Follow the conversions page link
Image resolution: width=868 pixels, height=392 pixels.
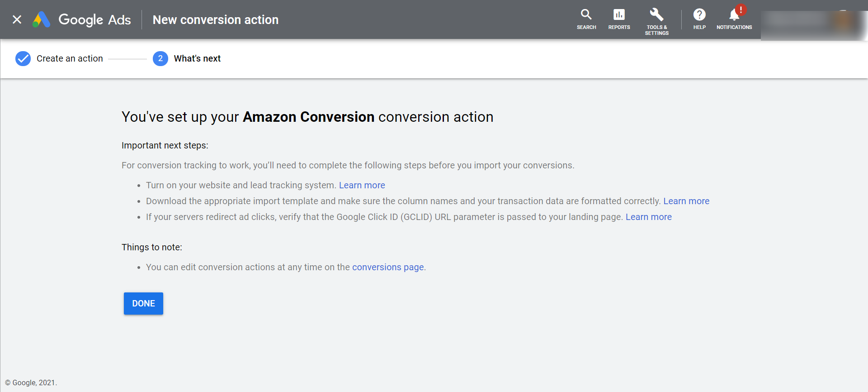(388, 267)
